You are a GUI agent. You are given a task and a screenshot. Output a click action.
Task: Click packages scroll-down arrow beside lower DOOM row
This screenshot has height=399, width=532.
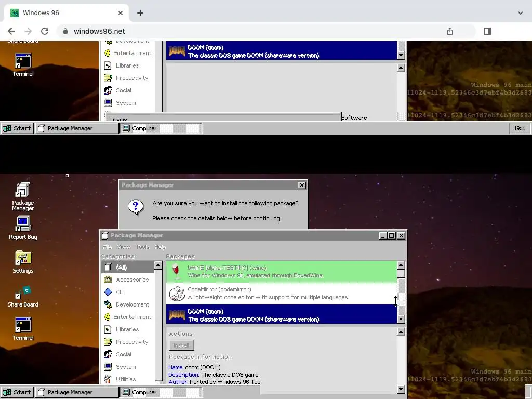[401, 319]
